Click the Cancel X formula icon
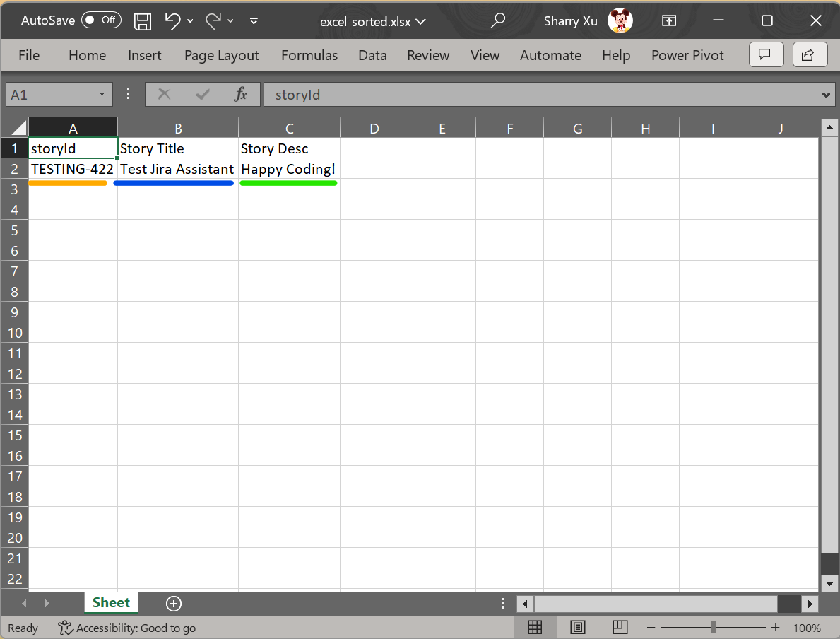Viewport: 840px width, 639px height. pos(164,94)
